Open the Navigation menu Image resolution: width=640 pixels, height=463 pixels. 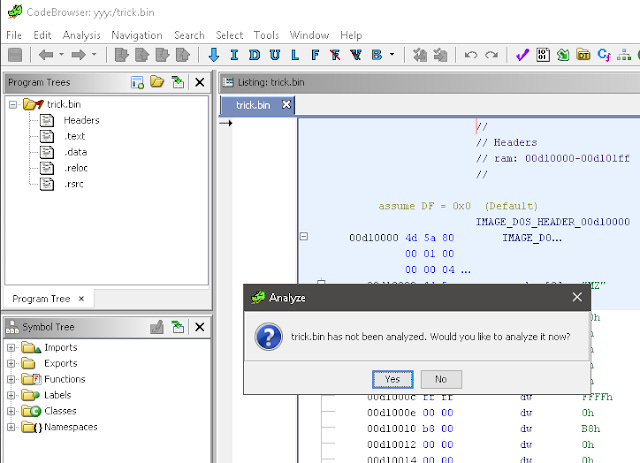click(x=137, y=36)
